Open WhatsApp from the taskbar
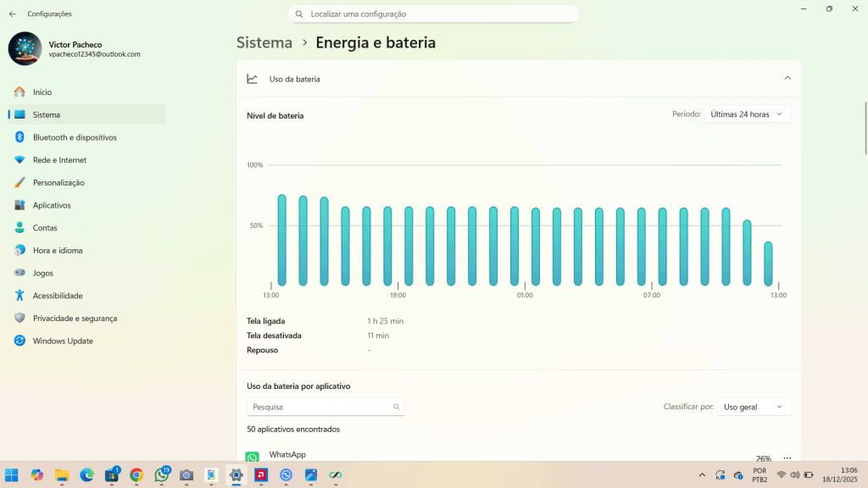Viewport: 868px width, 488px height. point(161,474)
